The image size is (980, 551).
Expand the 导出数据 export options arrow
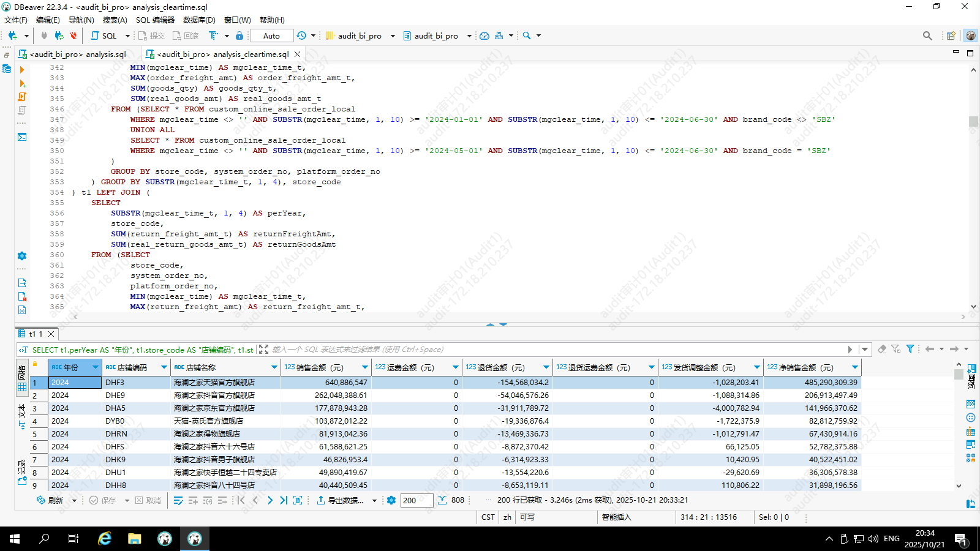tap(374, 500)
